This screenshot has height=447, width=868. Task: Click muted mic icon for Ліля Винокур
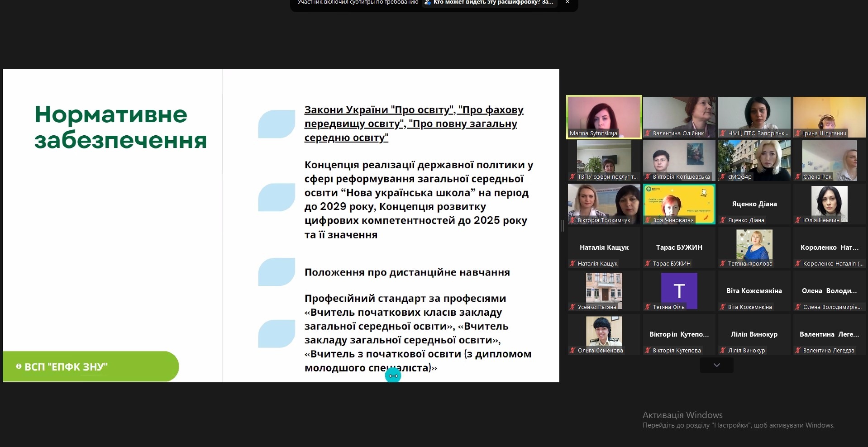pos(723,351)
